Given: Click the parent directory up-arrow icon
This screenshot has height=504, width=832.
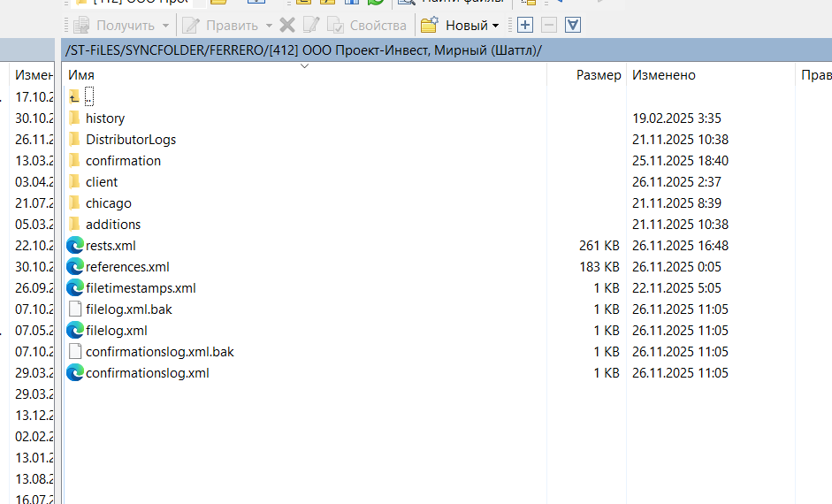Looking at the screenshot, I should click(x=74, y=96).
